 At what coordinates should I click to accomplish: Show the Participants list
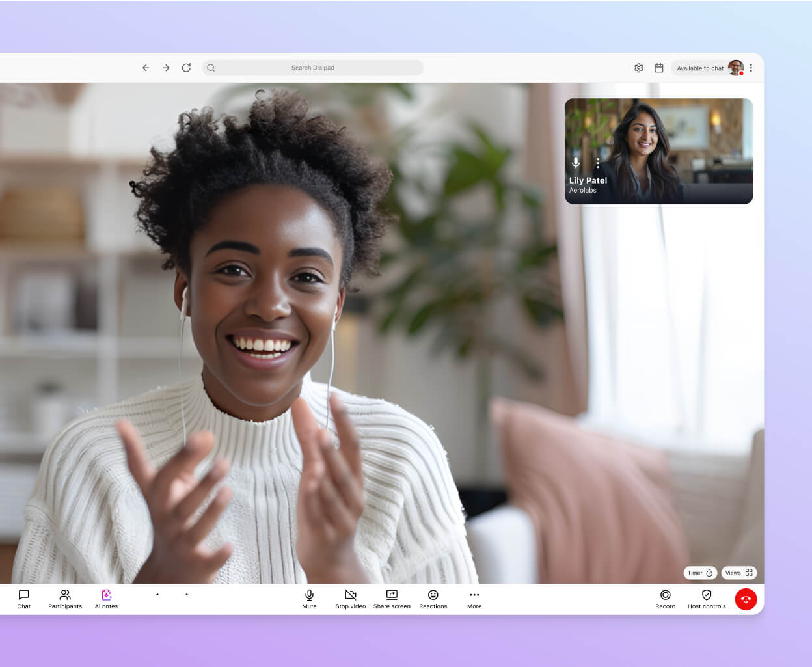pos(64,599)
